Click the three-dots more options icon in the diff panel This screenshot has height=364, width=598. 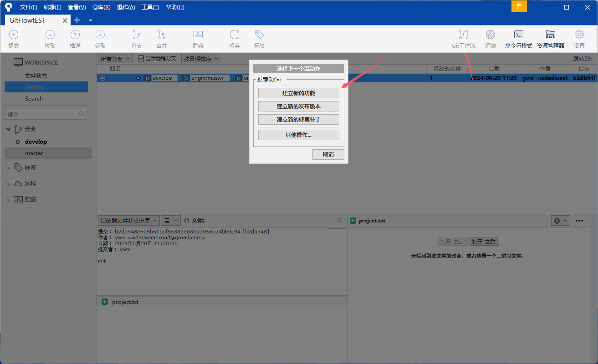pyautogui.click(x=579, y=221)
